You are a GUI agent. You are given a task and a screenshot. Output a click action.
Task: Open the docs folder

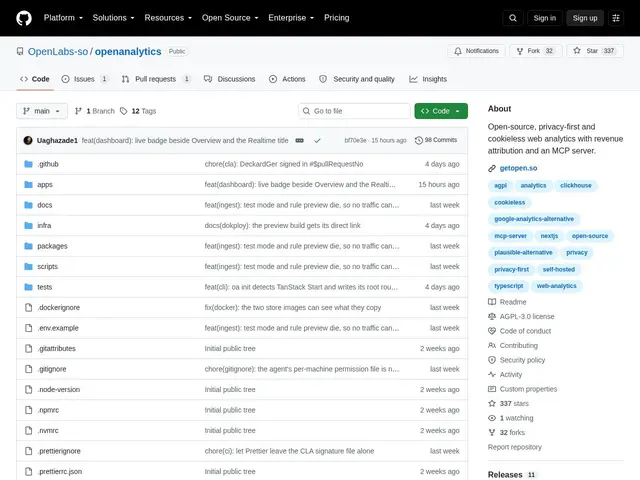(x=44, y=205)
